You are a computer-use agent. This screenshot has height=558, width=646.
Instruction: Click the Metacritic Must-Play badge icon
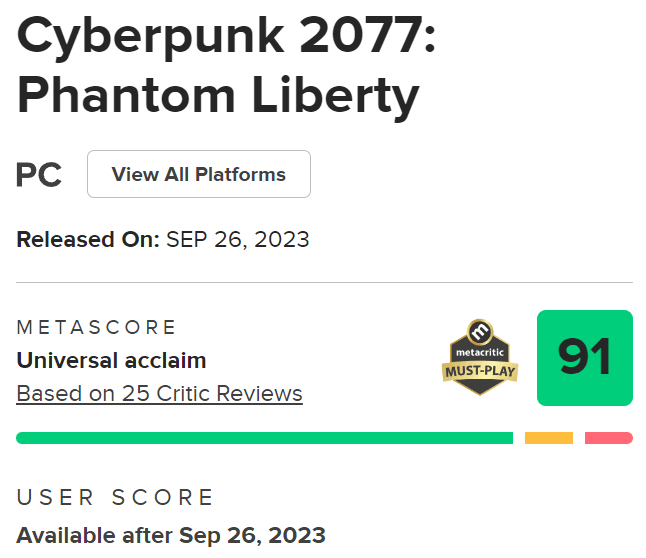pyautogui.click(x=480, y=357)
